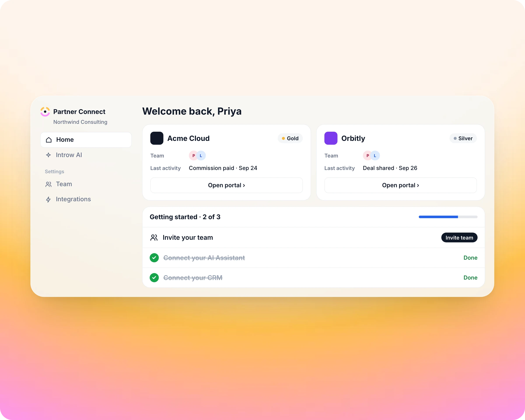Click the Home house icon
Screen dimensions: 525x420
coord(49,140)
